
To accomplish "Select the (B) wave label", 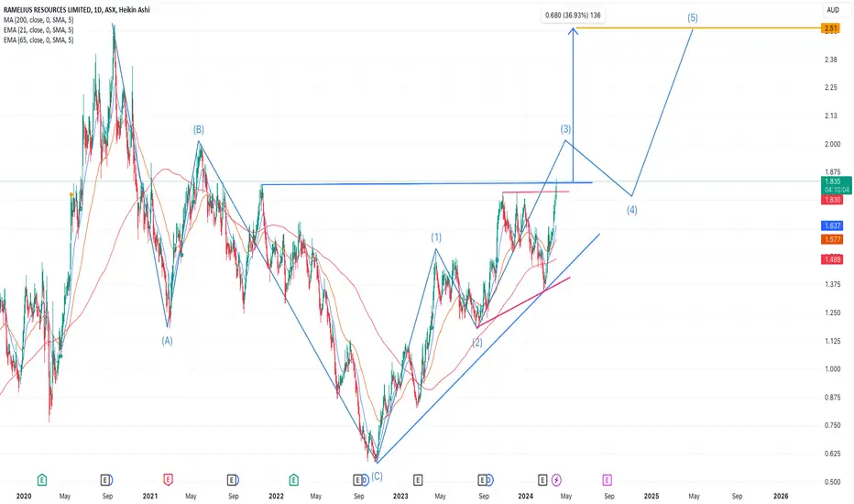I will pyautogui.click(x=199, y=129).
